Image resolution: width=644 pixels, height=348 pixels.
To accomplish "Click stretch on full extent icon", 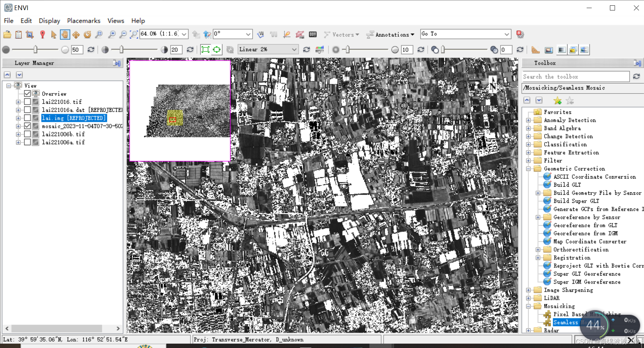I will tap(205, 50).
